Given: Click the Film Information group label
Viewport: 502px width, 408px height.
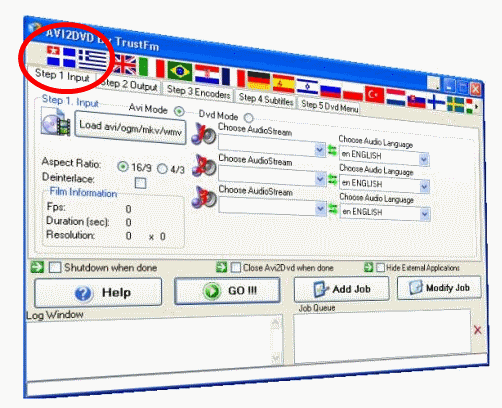Looking at the screenshot, I should point(83,192).
